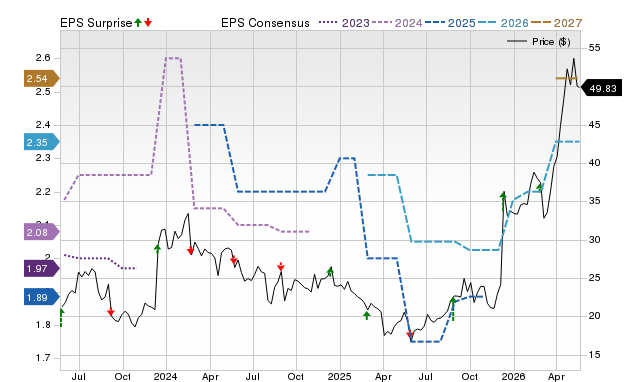Screen dimensions: 640x382
Task: Click the 2.4 EPS axis label
Action: tap(43, 125)
